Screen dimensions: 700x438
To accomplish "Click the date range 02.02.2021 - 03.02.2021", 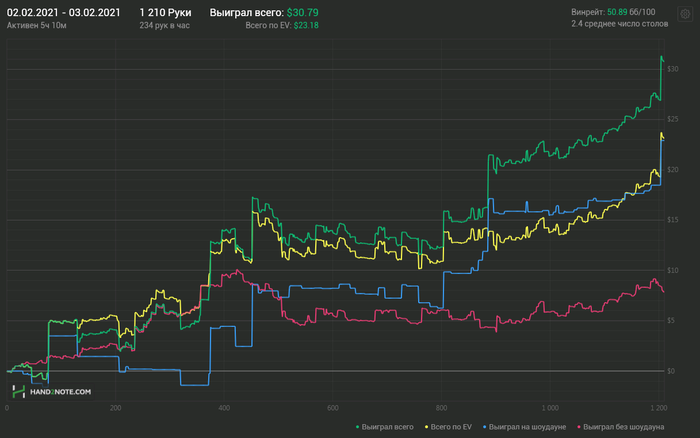I will 63,13.
